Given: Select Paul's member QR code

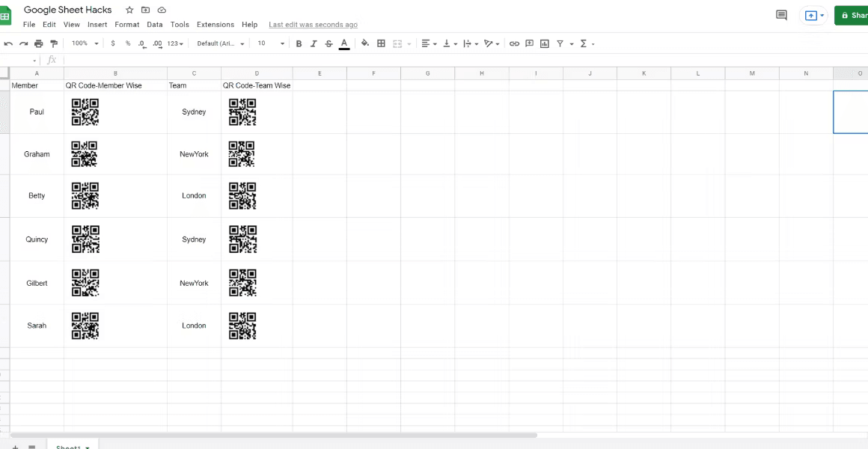Looking at the screenshot, I should click(85, 112).
